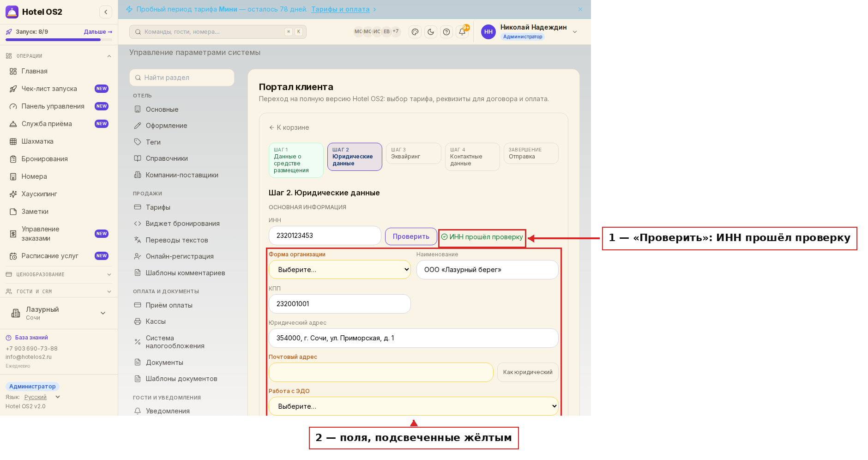
Task: Select step 3 Эквайринг
Action: pos(414,153)
